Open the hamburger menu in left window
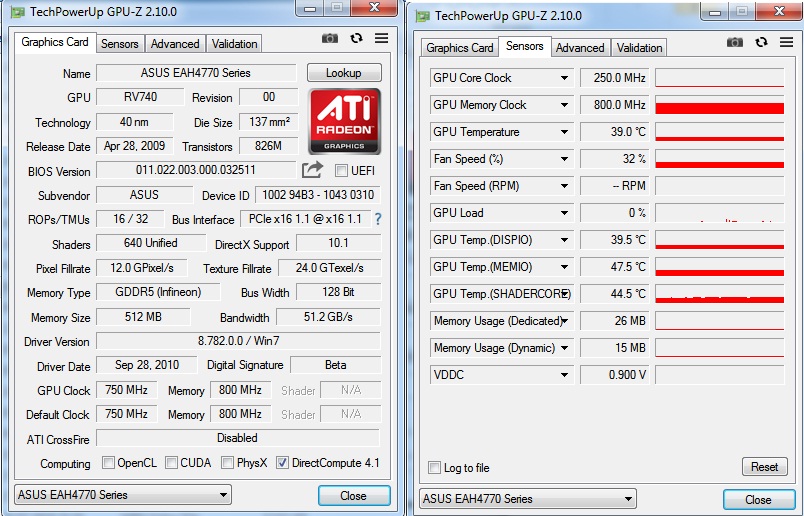The width and height of the screenshot is (804, 516). [x=381, y=39]
